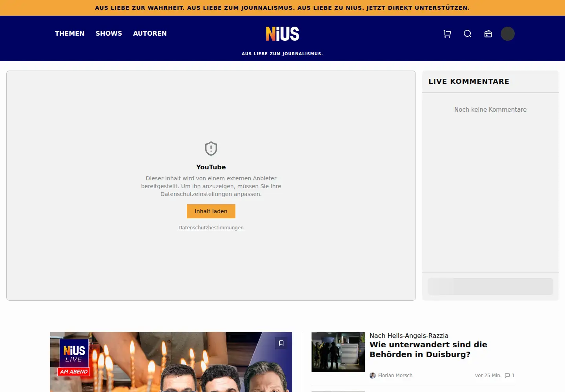Open the radio icon in header

488,34
